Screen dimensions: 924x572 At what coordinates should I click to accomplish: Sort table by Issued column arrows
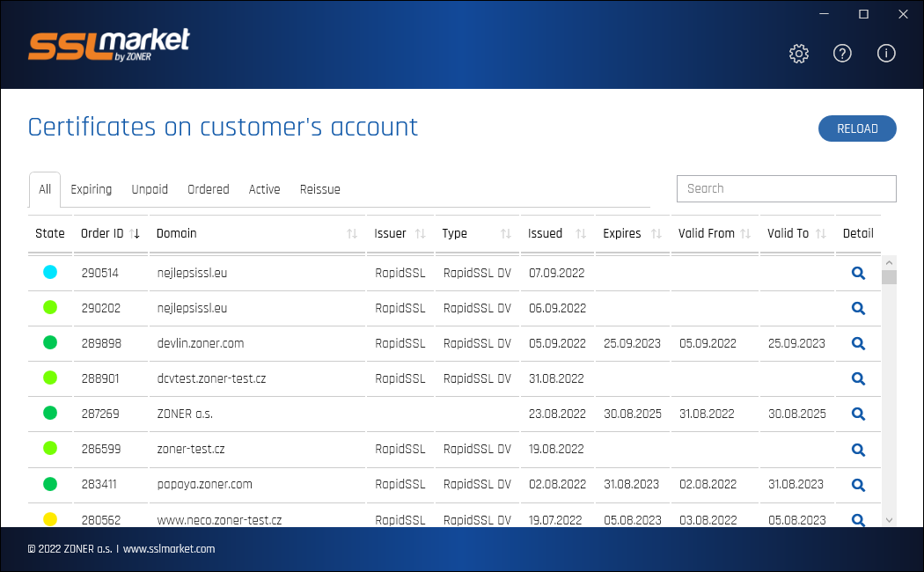581,234
